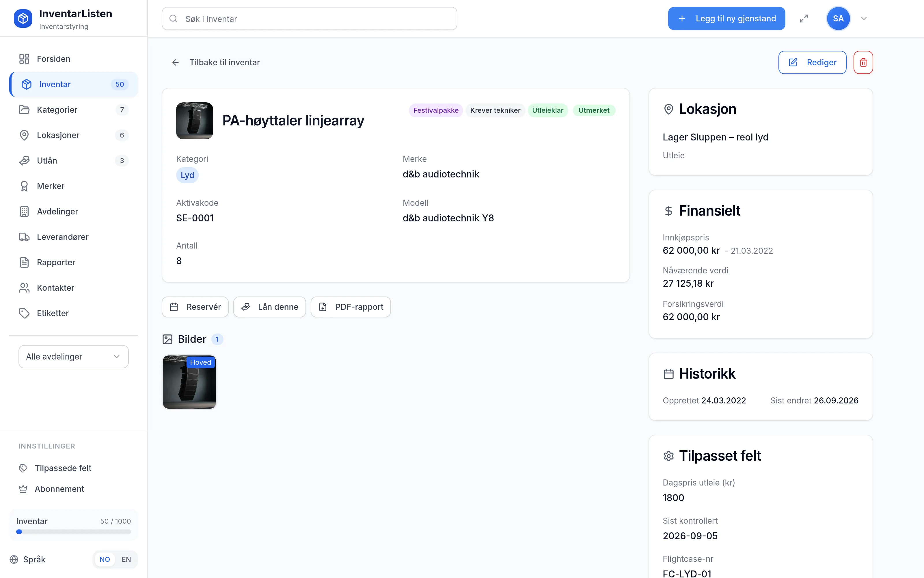Image resolution: width=924 pixels, height=578 pixels.
Task: Click the Leverandører truck icon
Action: [24, 237]
